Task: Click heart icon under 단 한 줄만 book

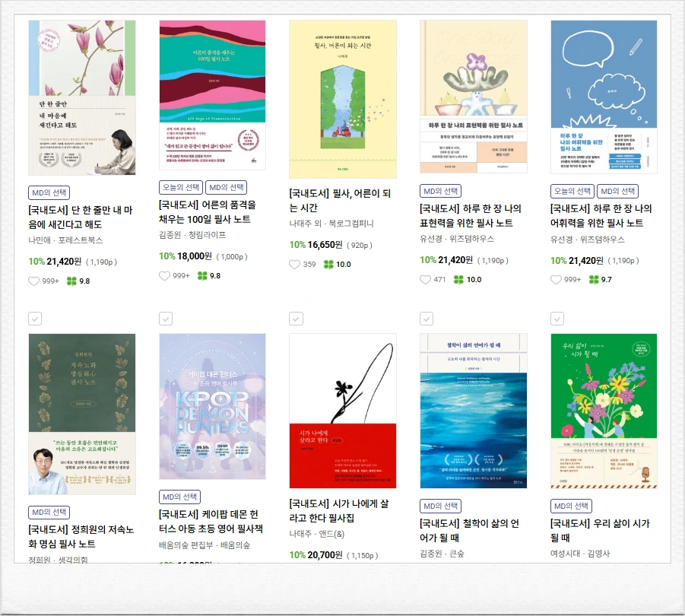Action: [34, 281]
